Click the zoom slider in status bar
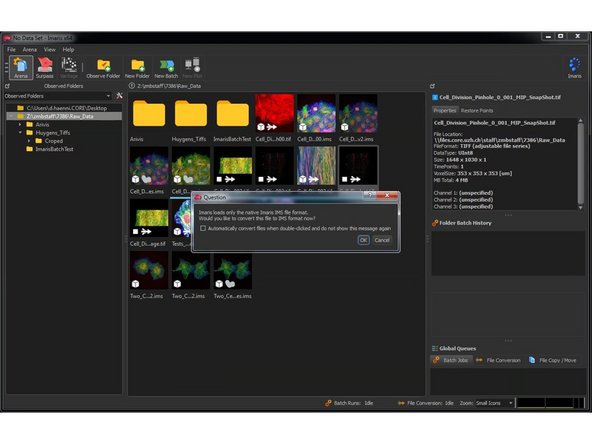 point(550,403)
